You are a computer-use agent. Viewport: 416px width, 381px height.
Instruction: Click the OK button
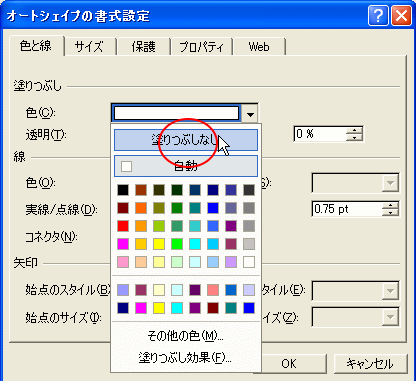(x=289, y=363)
